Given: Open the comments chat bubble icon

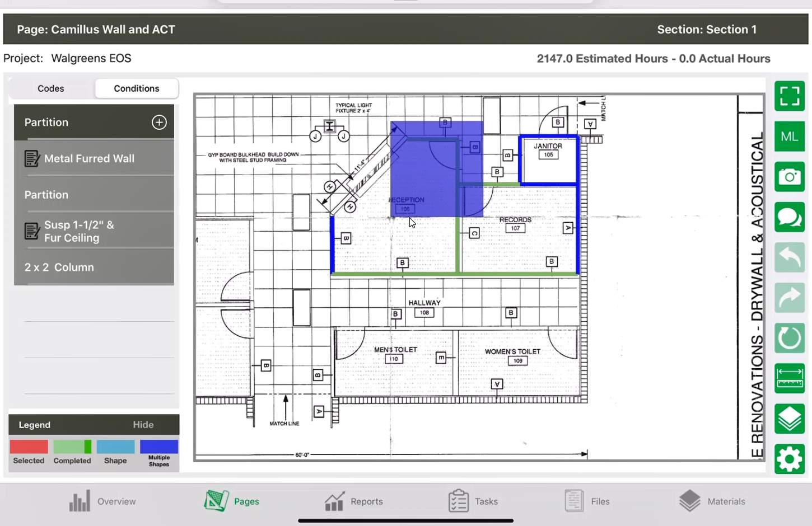Looking at the screenshot, I should pyautogui.click(x=789, y=217).
